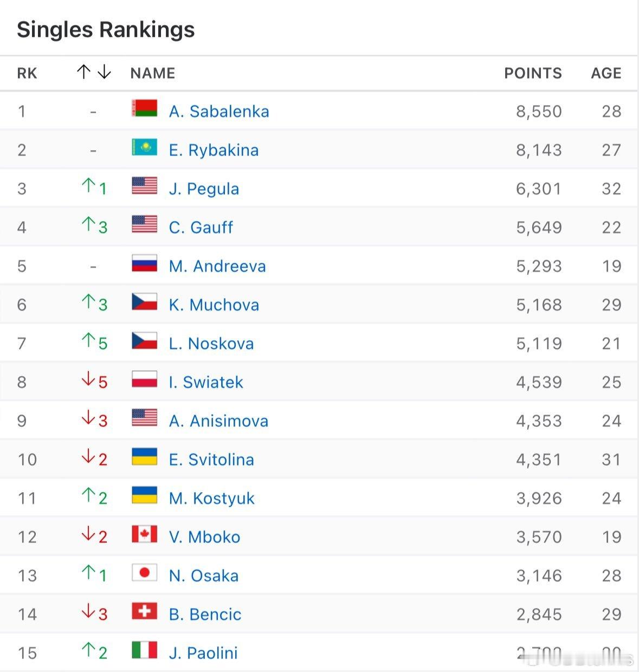Click the Russian flag beside M. Andreeva

[145, 263]
